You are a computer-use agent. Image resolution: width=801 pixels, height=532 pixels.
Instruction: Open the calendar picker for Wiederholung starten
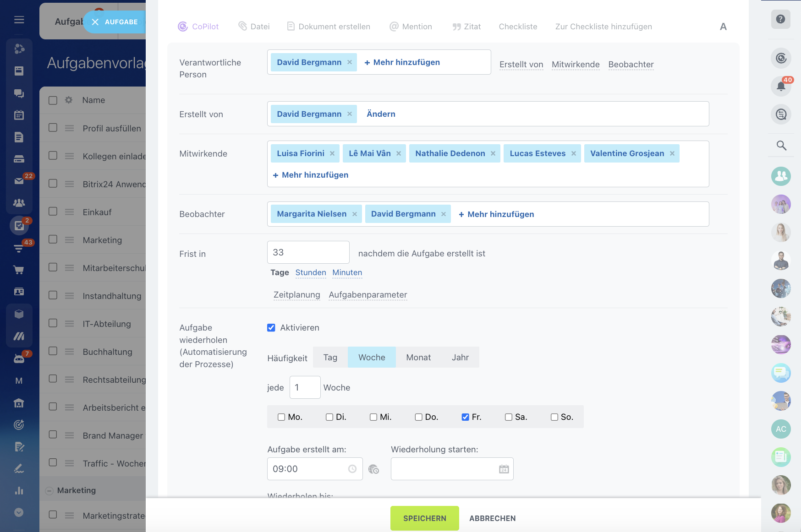[504, 469]
